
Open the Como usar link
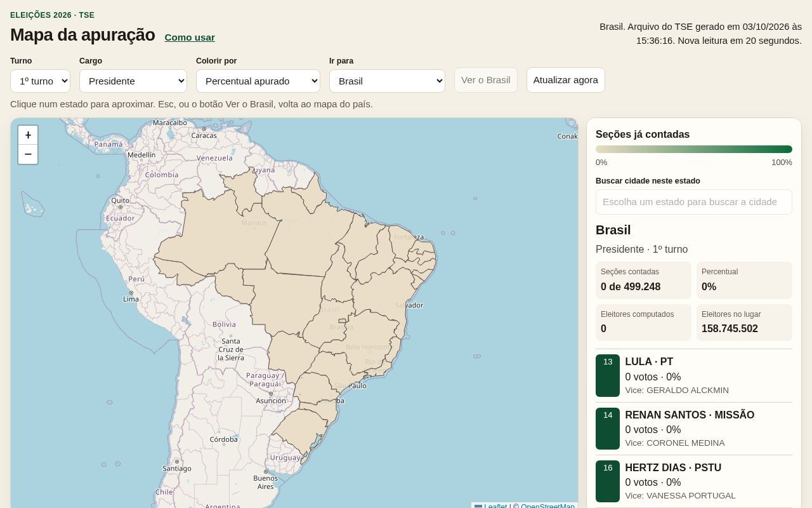coord(190,37)
